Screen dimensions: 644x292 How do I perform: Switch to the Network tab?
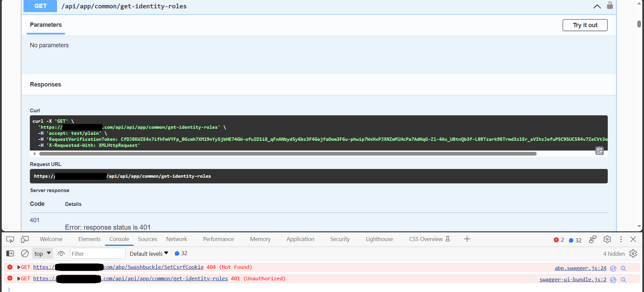coord(176,239)
